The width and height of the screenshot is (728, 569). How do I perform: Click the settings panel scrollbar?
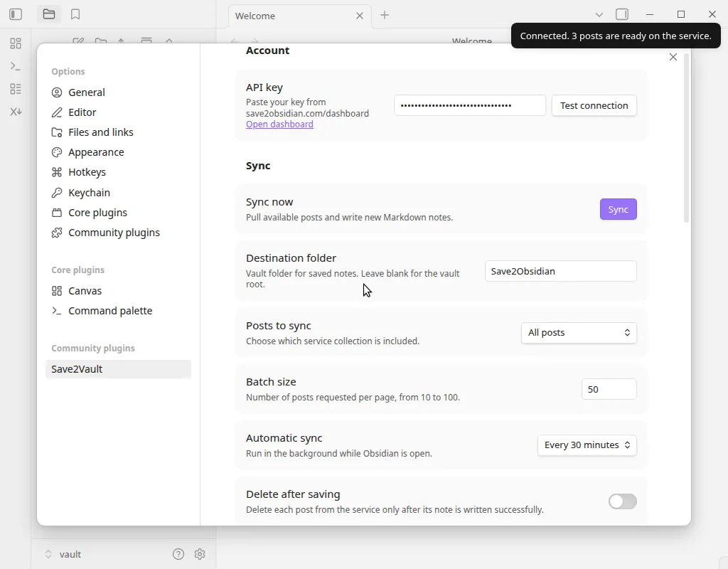coord(686,138)
